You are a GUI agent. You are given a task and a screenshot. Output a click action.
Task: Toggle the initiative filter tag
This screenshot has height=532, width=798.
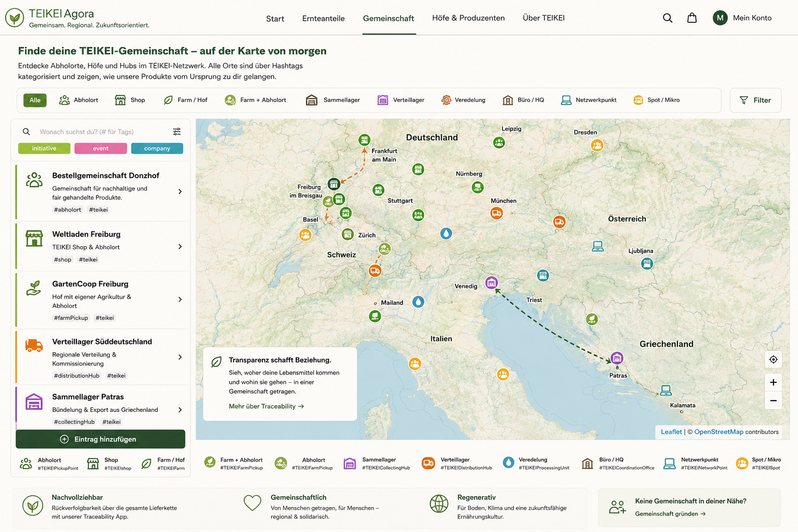(44, 149)
